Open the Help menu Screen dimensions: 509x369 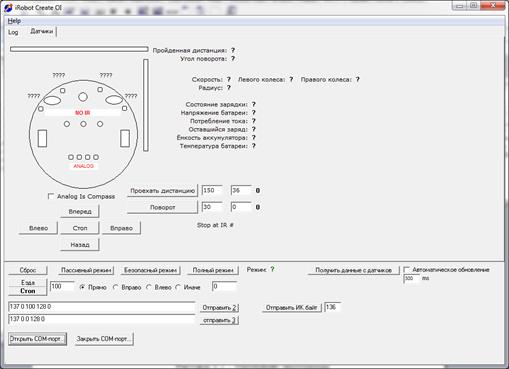coord(14,21)
